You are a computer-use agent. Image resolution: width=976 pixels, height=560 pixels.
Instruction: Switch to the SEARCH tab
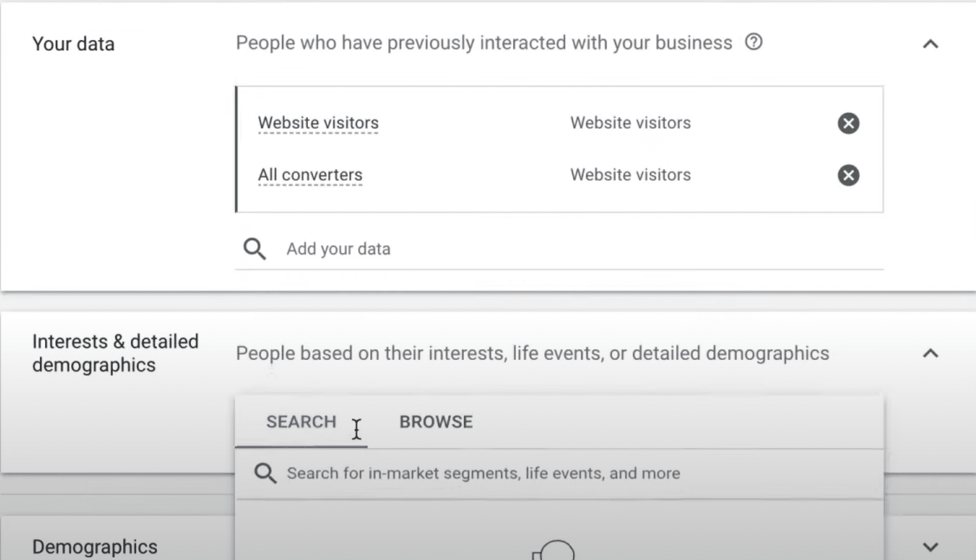(x=301, y=422)
